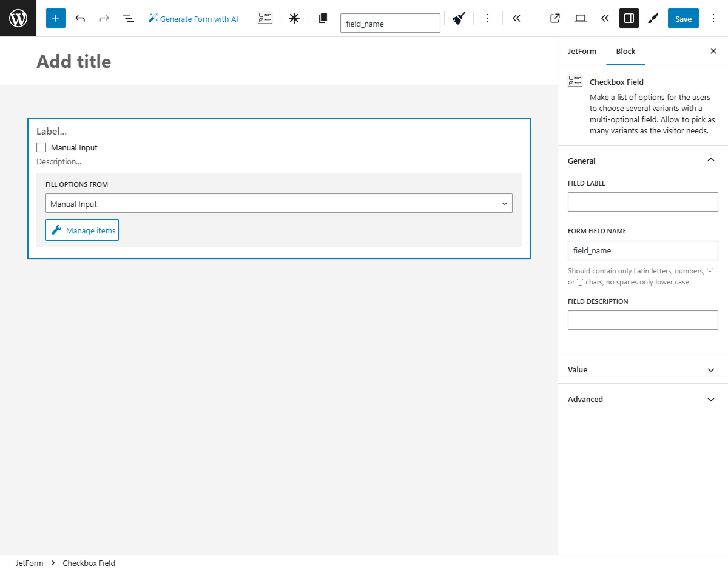Open the Value panel section
Screen dimensions: 728x570
point(642,369)
